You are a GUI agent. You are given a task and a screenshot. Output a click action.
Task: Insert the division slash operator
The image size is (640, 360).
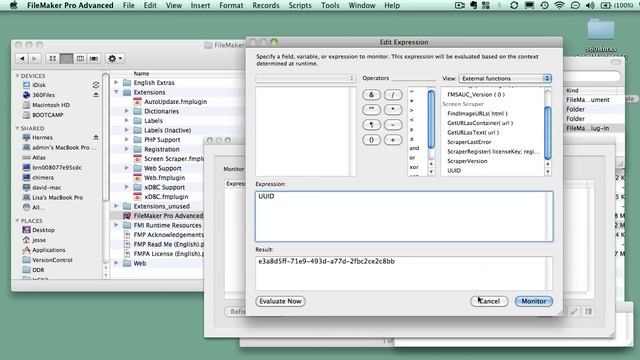[x=393, y=95]
